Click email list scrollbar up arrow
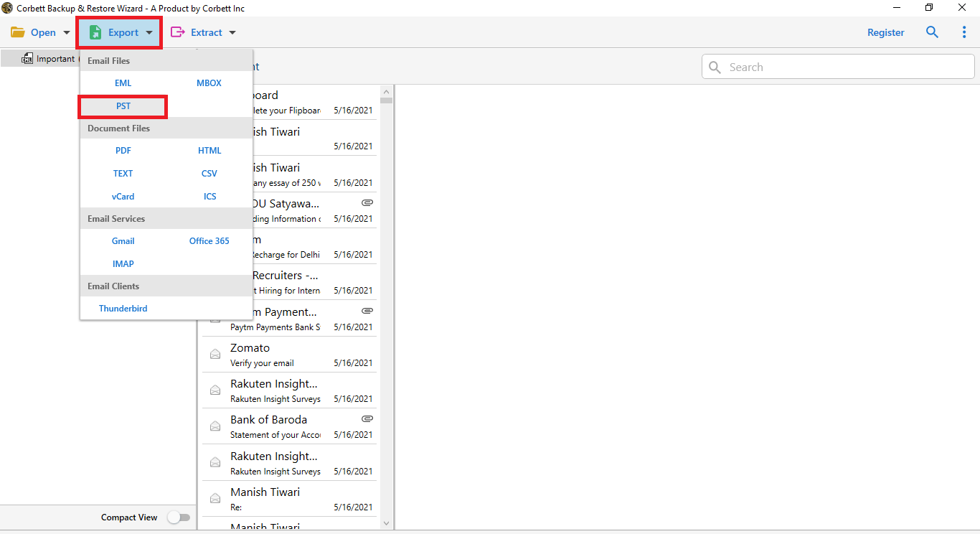Image resolution: width=980 pixels, height=534 pixels. point(387,92)
